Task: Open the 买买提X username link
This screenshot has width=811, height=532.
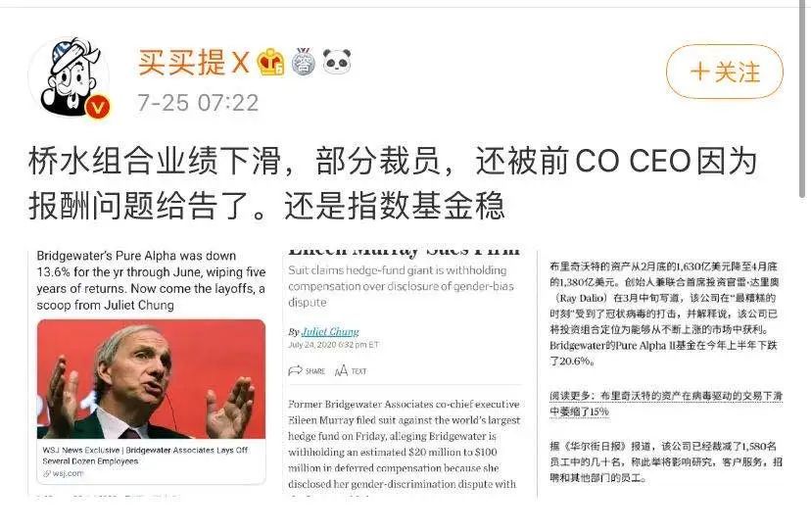Action: coord(194,62)
